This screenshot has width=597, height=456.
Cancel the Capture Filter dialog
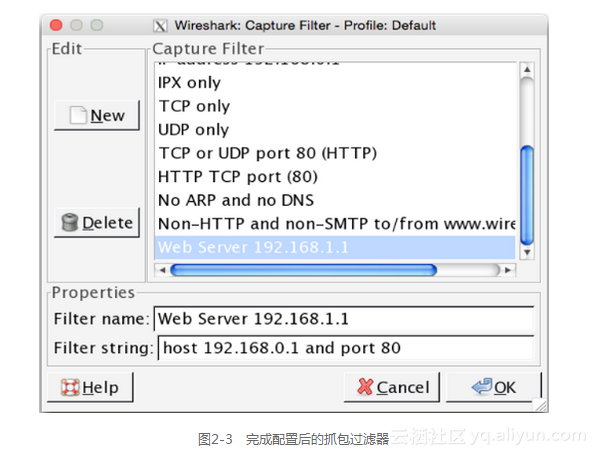(x=392, y=387)
